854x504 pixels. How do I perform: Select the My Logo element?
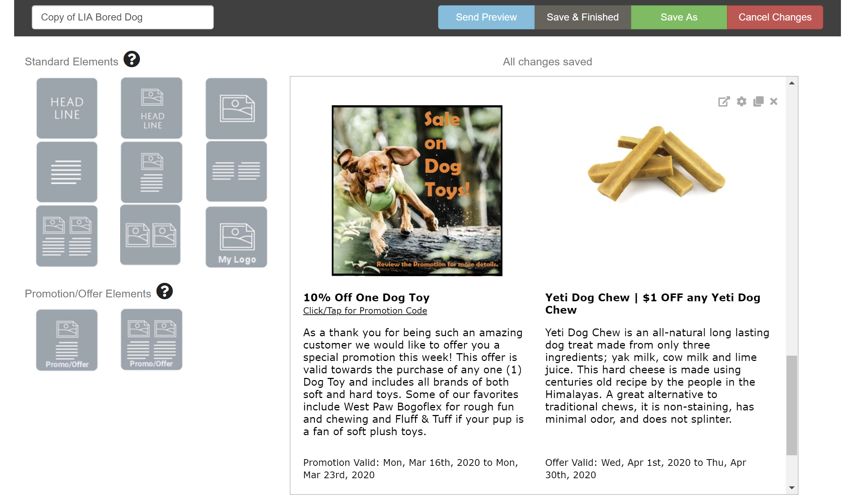tap(236, 237)
